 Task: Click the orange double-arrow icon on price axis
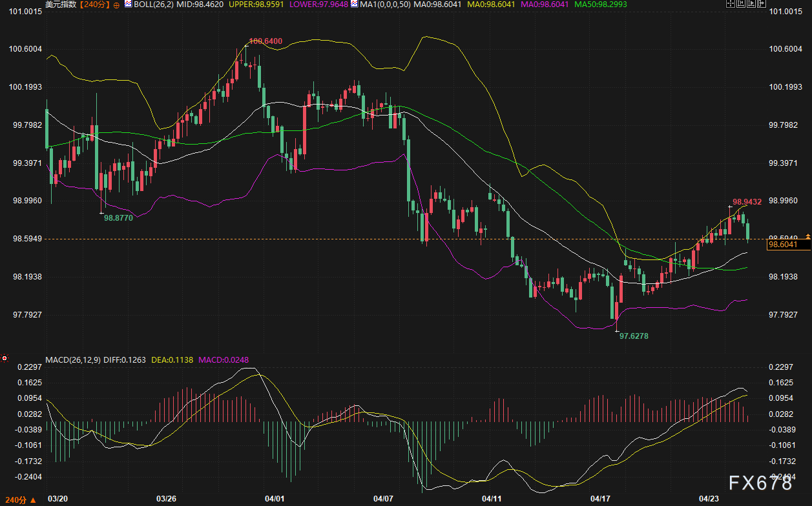tap(807, 236)
